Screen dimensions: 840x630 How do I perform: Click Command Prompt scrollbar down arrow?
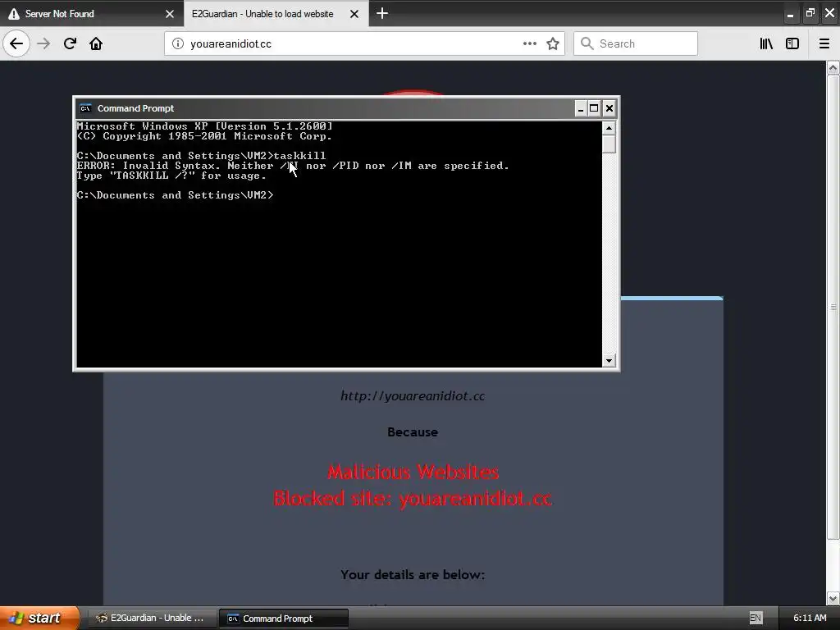609,361
